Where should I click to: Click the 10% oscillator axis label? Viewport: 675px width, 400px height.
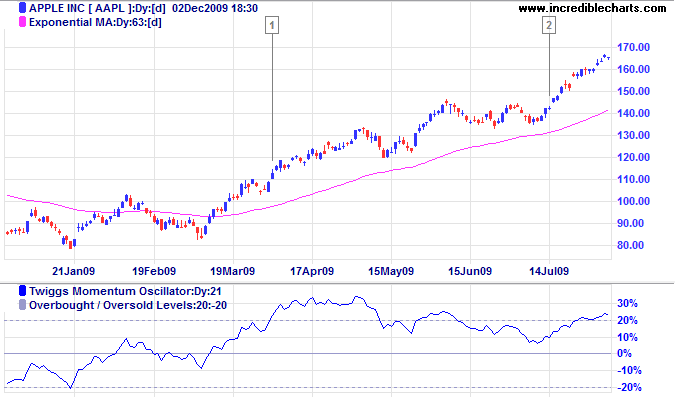627,337
